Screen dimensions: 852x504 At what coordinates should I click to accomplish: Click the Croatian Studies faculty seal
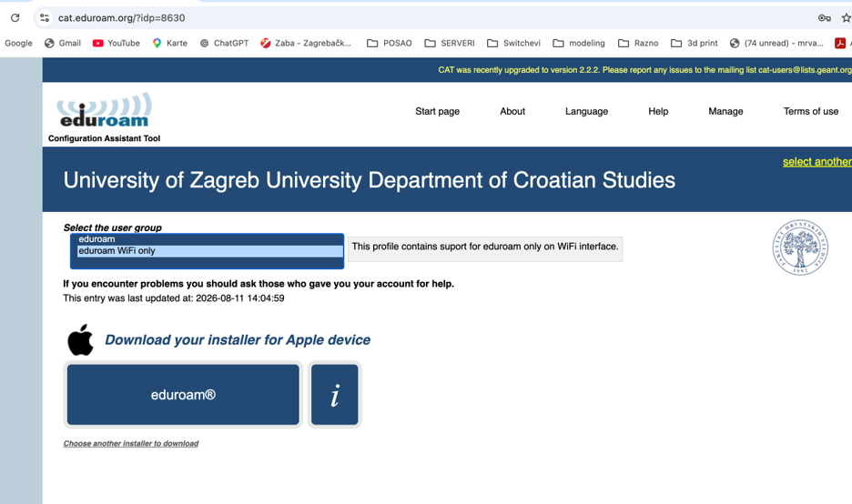(800, 247)
